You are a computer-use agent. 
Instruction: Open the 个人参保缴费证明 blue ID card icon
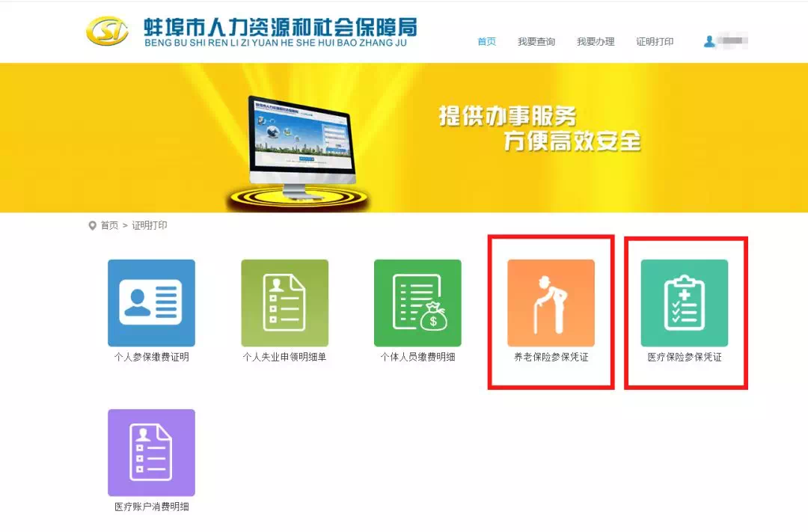pos(151,303)
